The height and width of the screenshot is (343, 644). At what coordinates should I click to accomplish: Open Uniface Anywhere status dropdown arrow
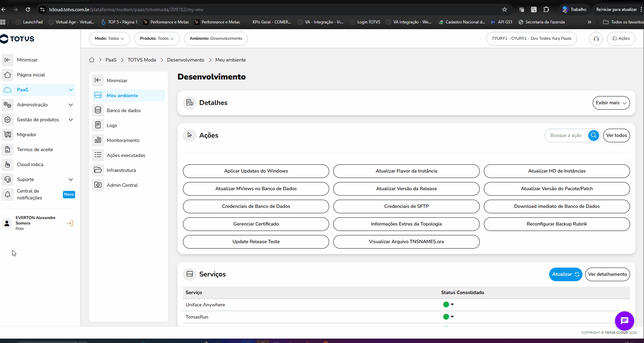(452, 305)
